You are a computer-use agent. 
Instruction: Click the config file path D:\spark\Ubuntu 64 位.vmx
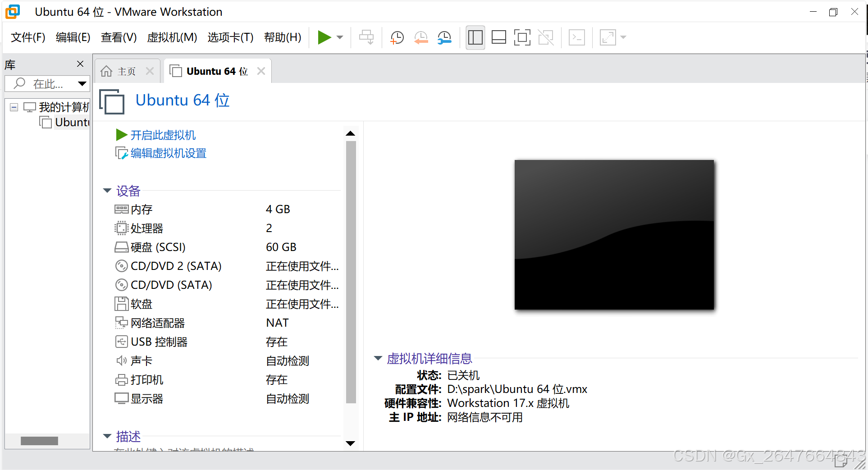click(x=517, y=389)
